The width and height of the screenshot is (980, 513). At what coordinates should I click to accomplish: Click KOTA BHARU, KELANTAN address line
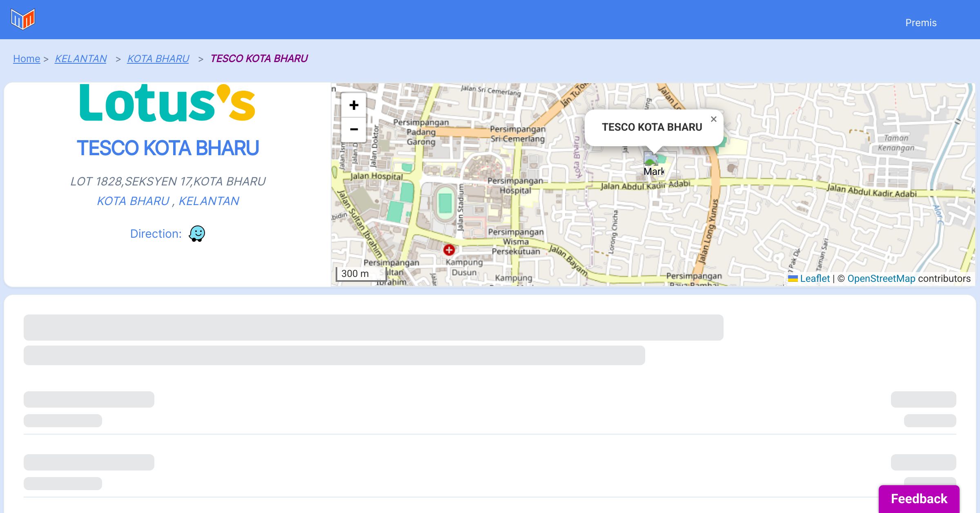168,201
